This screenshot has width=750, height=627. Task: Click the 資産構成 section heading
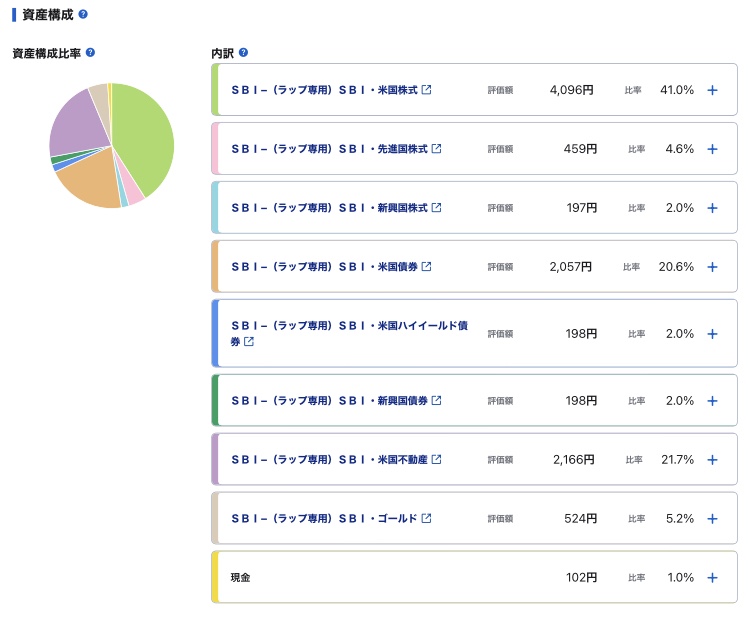[47, 14]
